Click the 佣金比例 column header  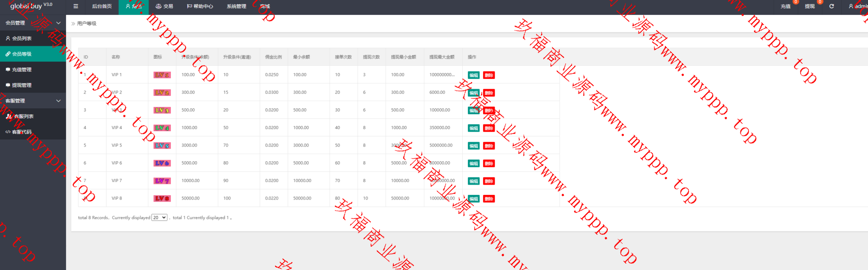point(273,57)
